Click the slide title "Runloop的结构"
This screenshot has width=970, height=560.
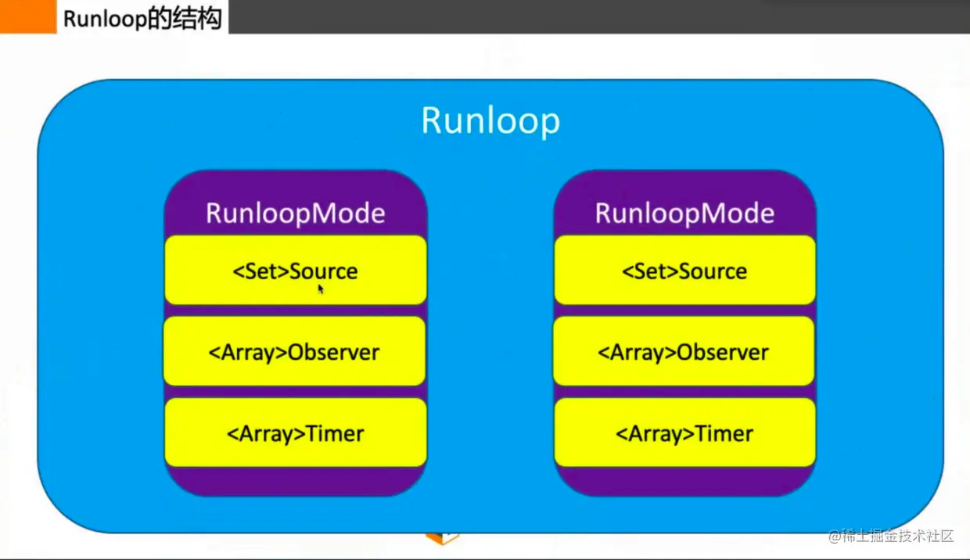(x=142, y=17)
